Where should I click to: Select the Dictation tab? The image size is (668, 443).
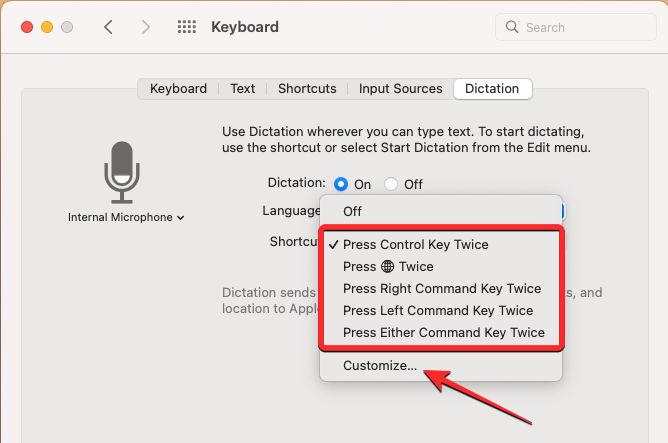[492, 89]
